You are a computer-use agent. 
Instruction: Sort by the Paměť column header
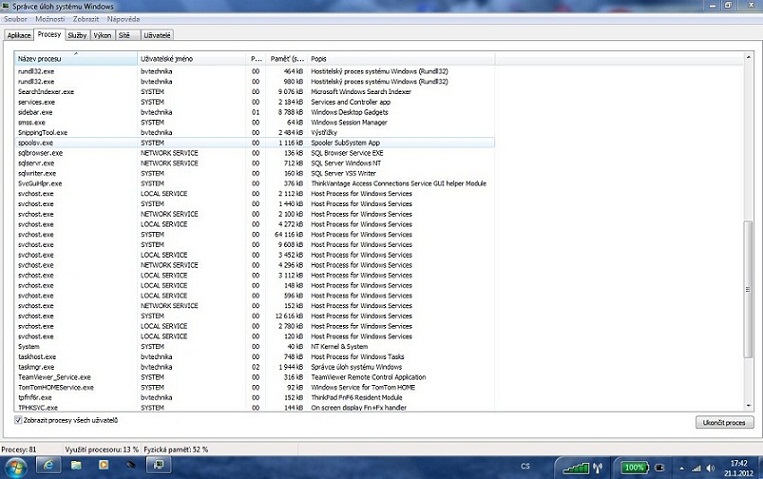point(287,58)
